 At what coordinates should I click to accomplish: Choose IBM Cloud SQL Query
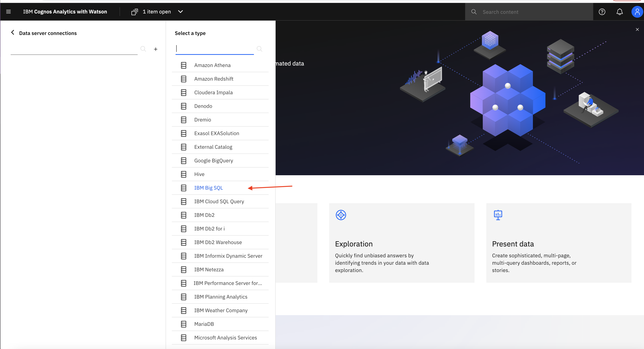coord(220,202)
